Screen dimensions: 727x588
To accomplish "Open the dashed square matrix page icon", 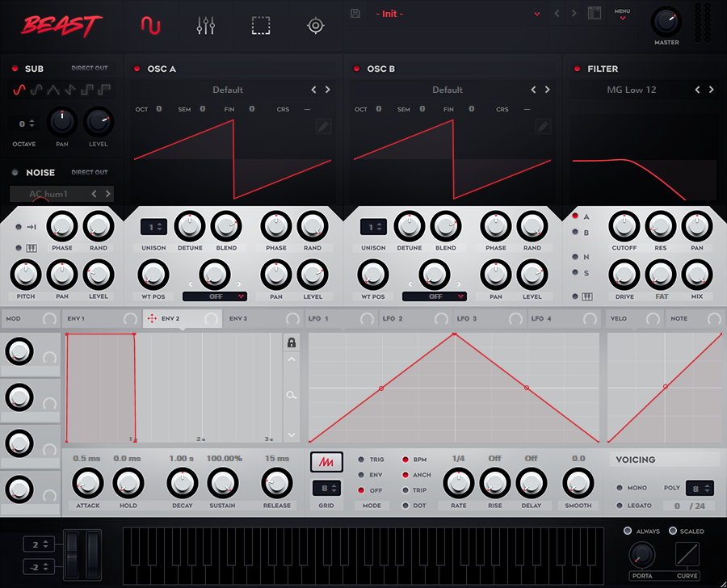I will coord(261,26).
